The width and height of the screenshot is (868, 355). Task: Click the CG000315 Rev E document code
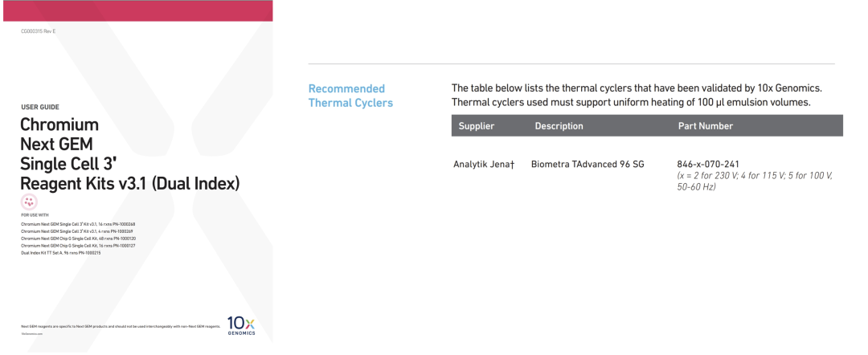pyautogui.click(x=39, y=31)
